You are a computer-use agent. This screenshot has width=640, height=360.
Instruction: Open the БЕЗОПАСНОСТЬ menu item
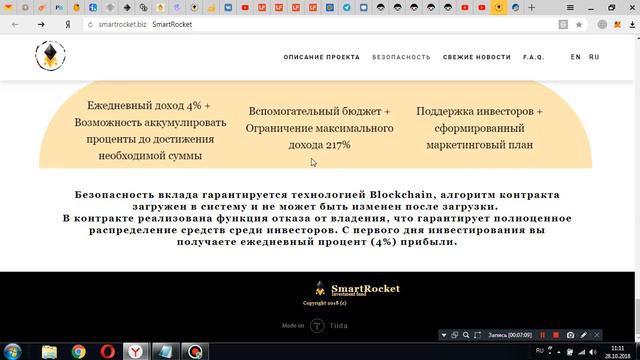(x=401, y=57)
